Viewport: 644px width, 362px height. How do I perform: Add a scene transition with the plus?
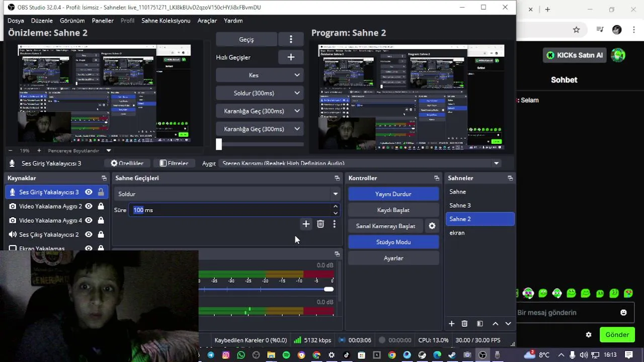306,224
